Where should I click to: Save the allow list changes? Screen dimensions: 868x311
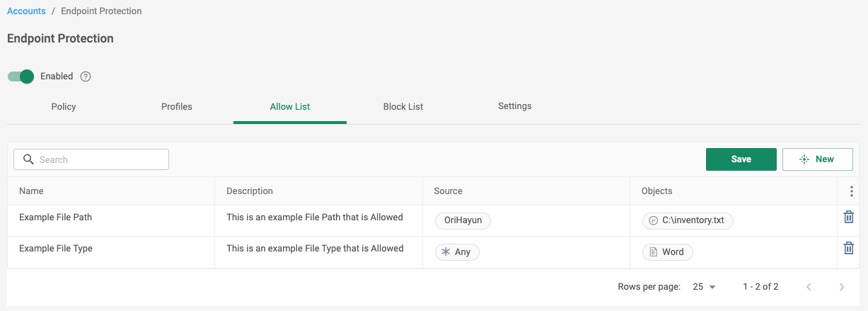point(741,159)
